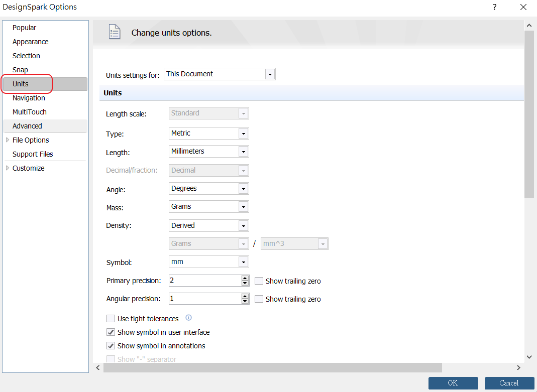This screenshot has height=392, width=537.
Task: Click the help question mark icon
Action: (x=494, y=7)
